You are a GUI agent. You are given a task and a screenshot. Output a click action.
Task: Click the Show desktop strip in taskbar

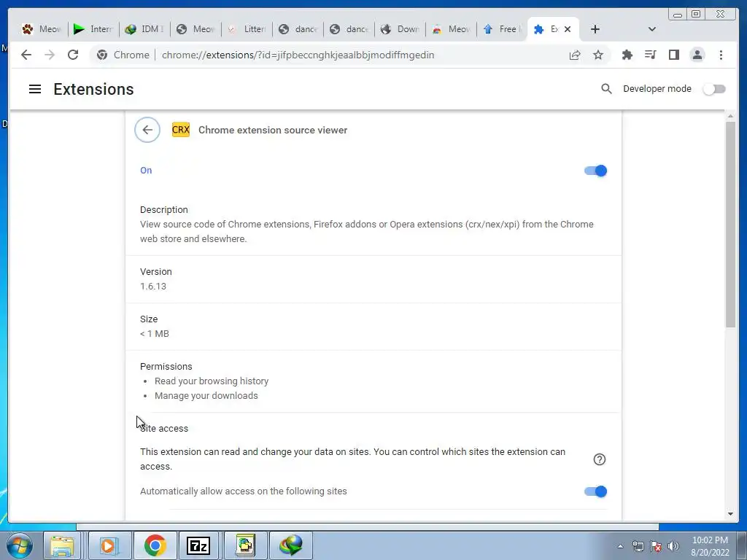pos(743,545)
